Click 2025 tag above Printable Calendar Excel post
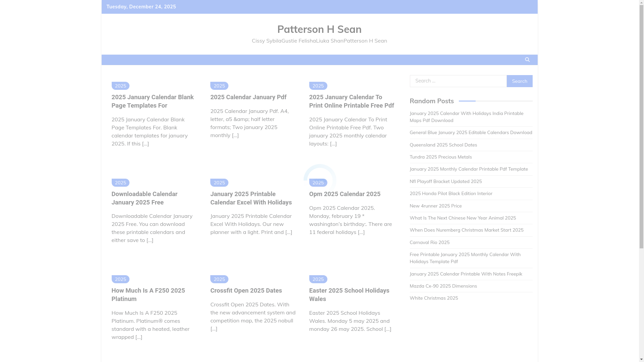This screenshot has height=362, width=644. (x=219, y=183)
